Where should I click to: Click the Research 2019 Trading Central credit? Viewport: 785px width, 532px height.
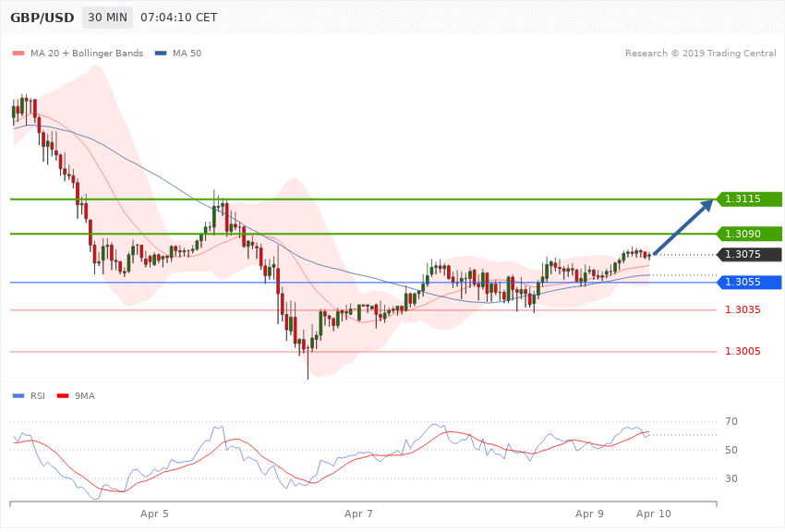(700, 53)
